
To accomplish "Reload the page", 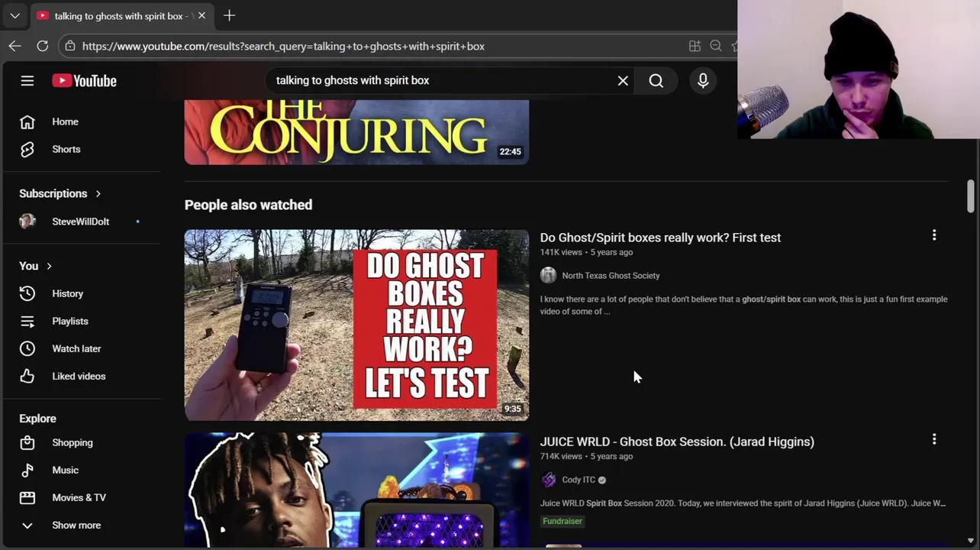I will point(43,46).
